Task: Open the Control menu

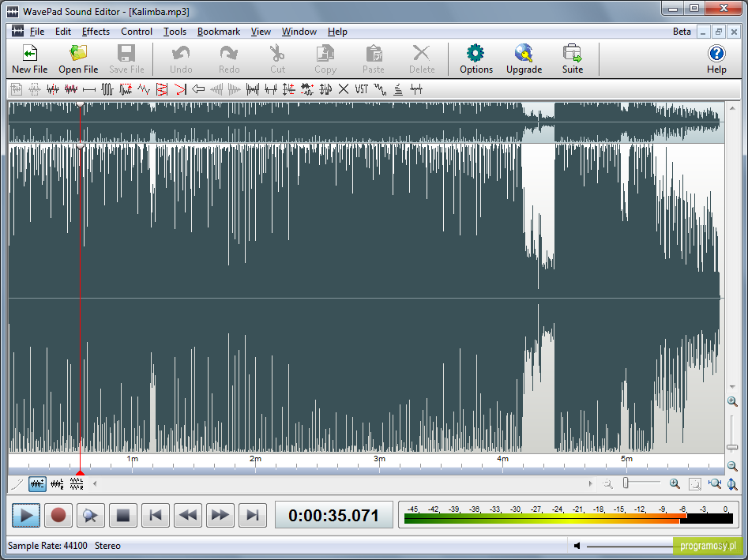Action: tap(137, 32)
